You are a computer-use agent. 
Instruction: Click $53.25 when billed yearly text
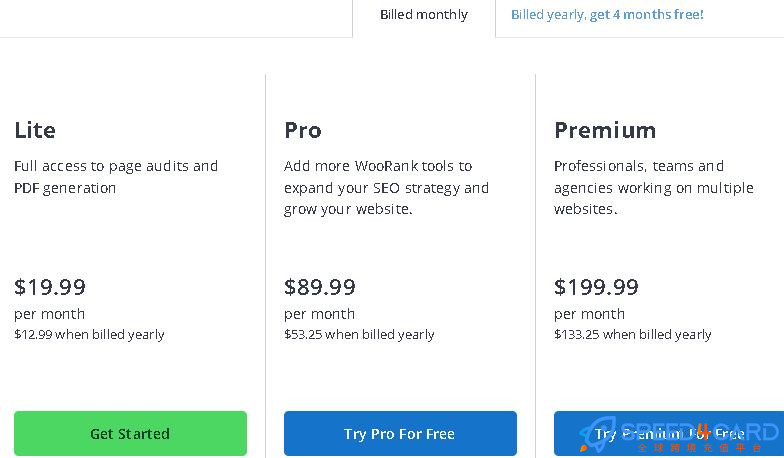click(x=359, y=334)
